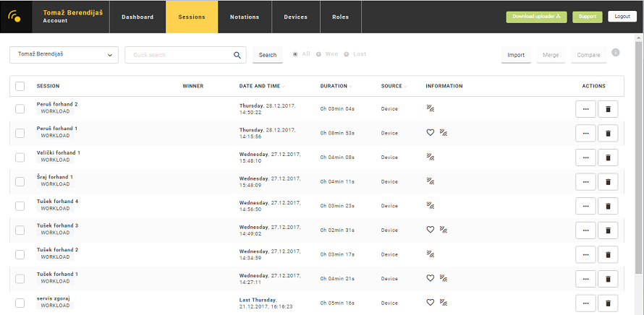The height and width of the screenshot is (315, 644).
Task: Open more actions for Tušek forhand 3
Action: pos(585,230)
